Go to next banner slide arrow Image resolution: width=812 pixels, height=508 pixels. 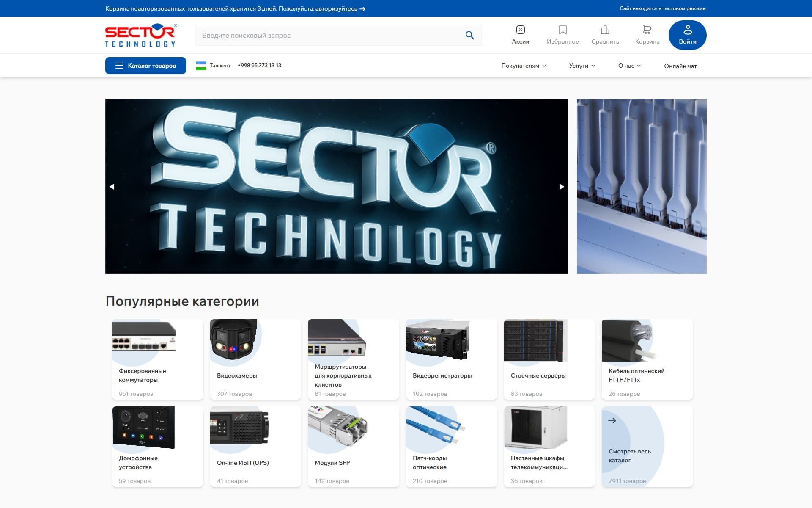(562, 187)
